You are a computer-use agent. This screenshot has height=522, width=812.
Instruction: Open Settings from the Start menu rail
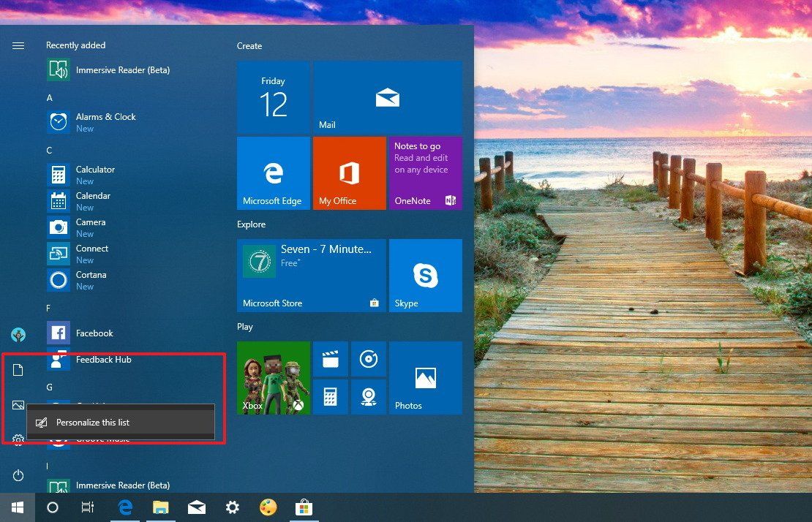18,439
